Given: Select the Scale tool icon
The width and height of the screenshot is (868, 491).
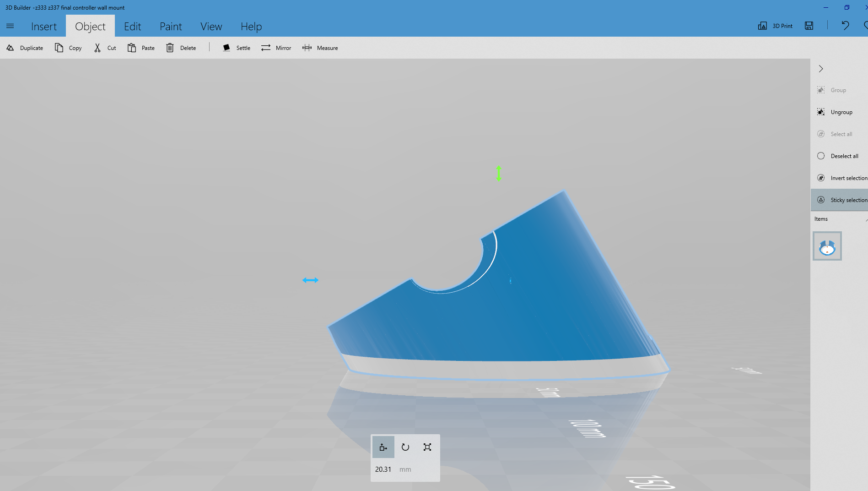Looking at the screenshot, I should (427, 447).
